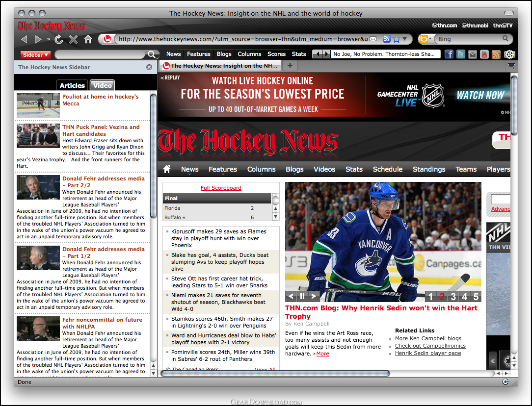
Task: Open history dropdown next to forward arrow
Action: [x=48, y=40]
